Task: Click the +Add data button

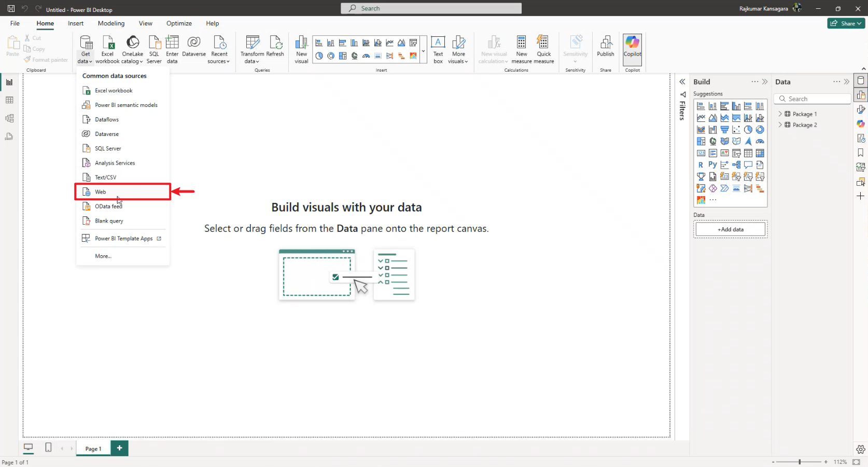Action: [730, 229]
